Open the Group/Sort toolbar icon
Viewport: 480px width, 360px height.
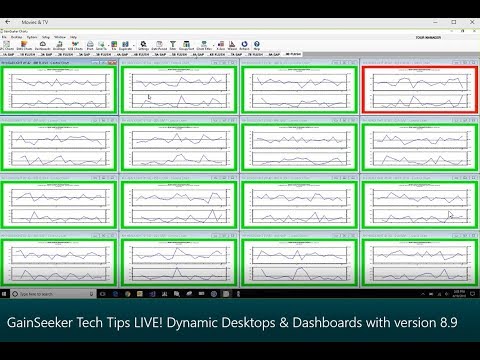click(186, 46)
